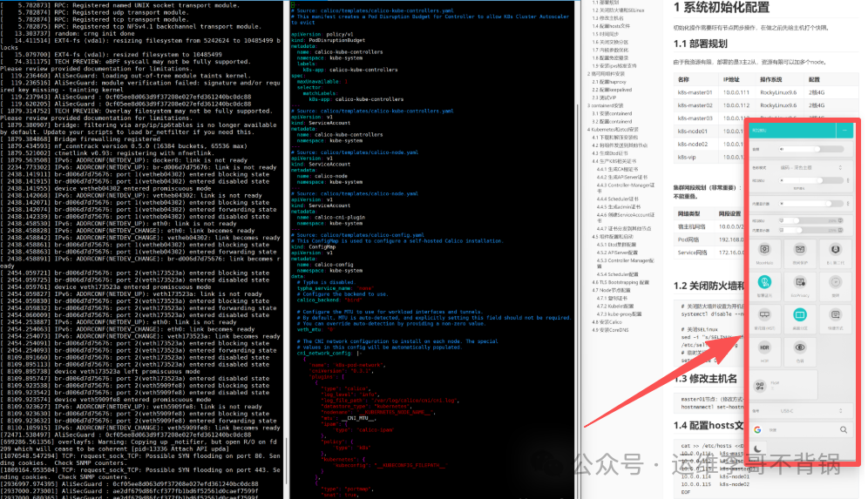Image resolution: width=868 pixels, height=499 pixels.
Task: Open outline item 3.2 configure containerd
Action: 612,121
